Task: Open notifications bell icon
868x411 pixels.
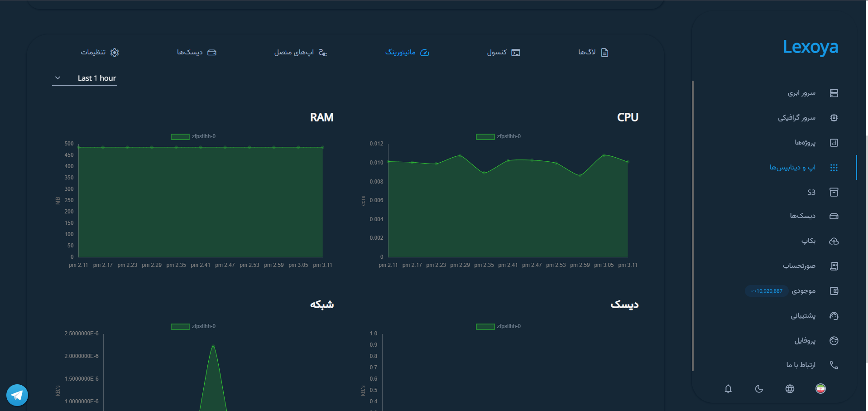Action: (x=728, y=389)
